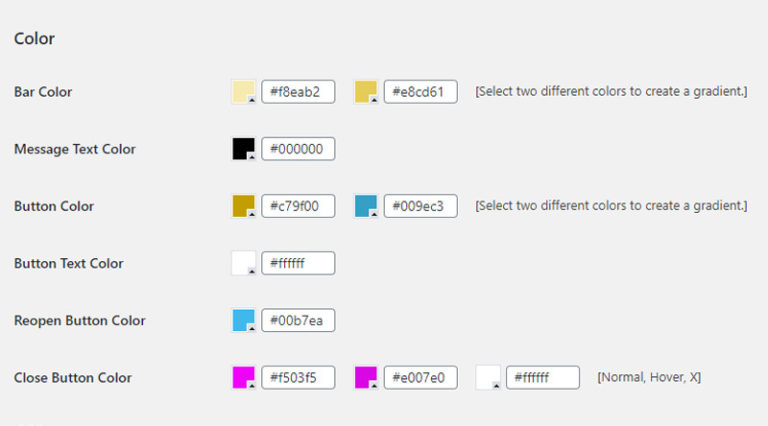Click the Close Button X color hex field

click(542, 377)
